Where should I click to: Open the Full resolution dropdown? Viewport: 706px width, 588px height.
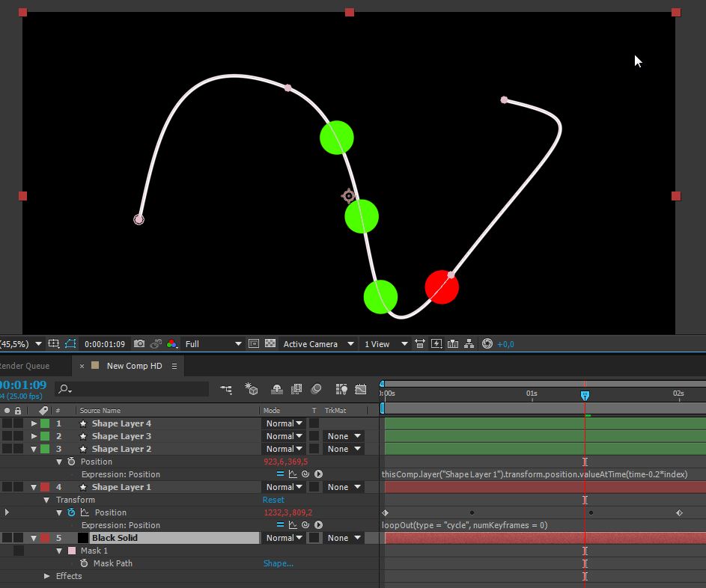tap(213, 343)
